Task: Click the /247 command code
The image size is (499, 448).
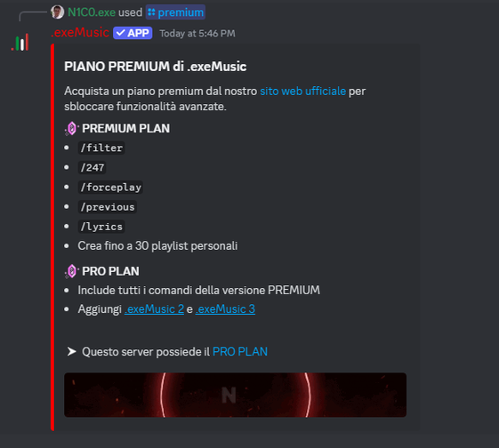Action: (x=92, y=168)
